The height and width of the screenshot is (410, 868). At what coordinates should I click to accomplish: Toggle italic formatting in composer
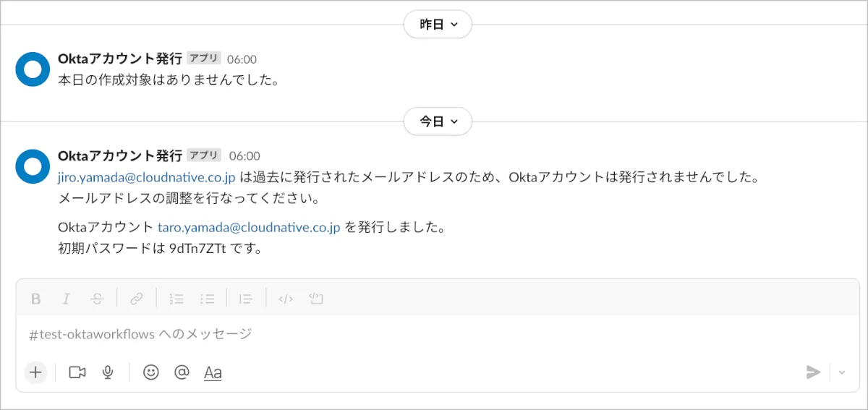pos(67,298)
